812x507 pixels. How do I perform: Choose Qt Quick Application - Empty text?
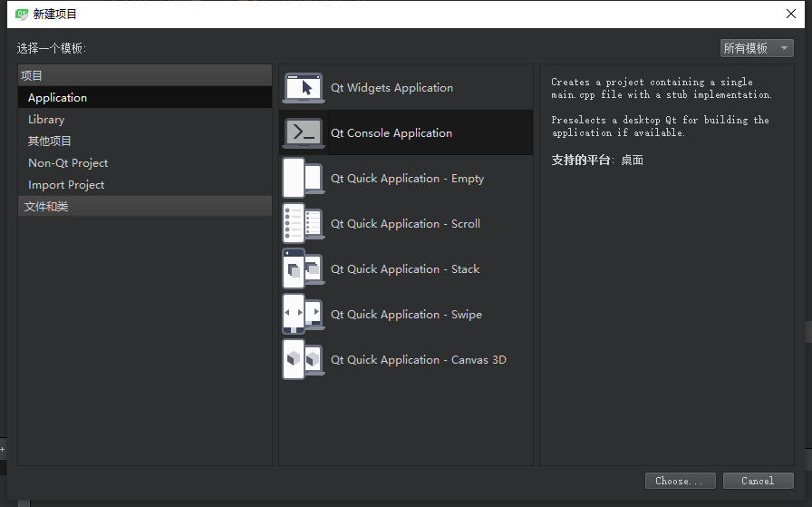coord(407,179)
